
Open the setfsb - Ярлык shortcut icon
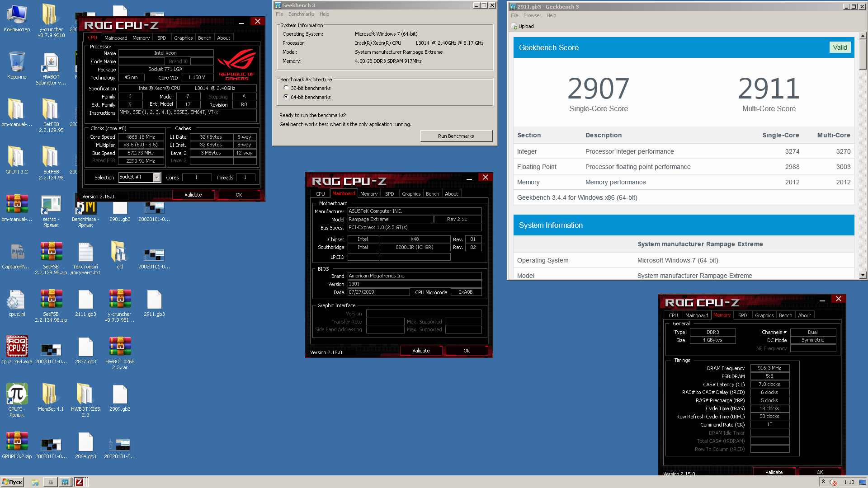[x=51, y=211]
